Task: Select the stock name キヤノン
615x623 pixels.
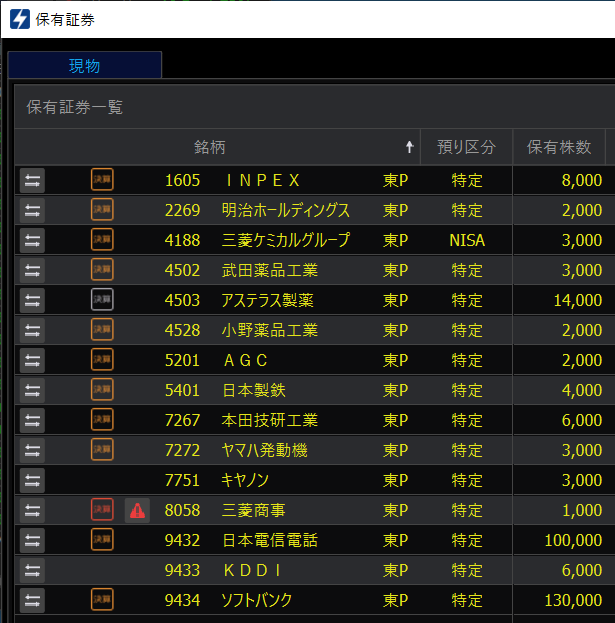Action: point(245,480)
